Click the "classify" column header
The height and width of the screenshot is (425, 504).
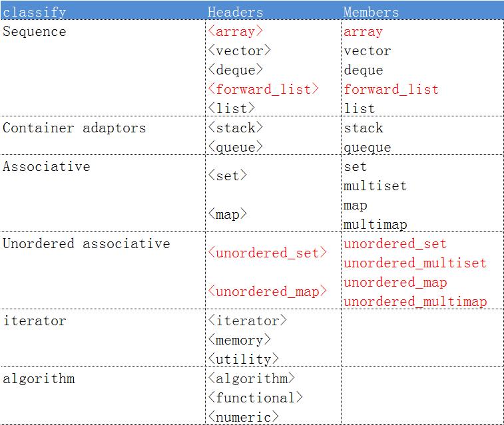[x=35, y=12]
